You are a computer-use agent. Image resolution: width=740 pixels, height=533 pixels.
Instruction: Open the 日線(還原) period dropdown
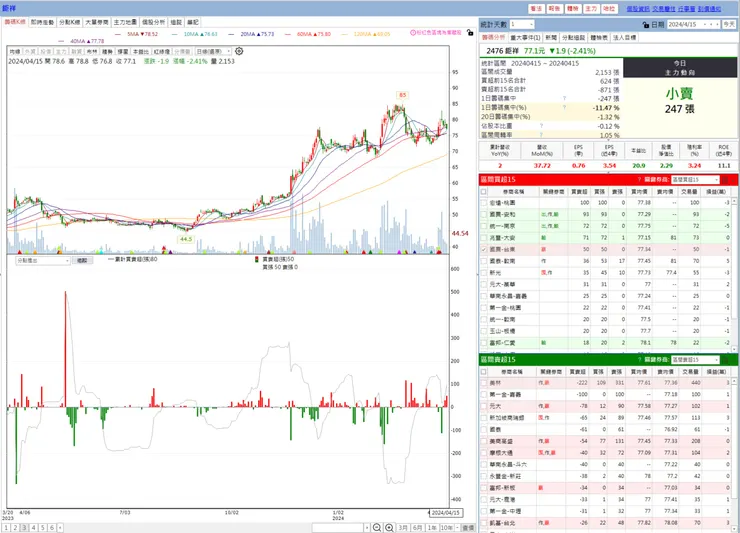click(213, 51)
